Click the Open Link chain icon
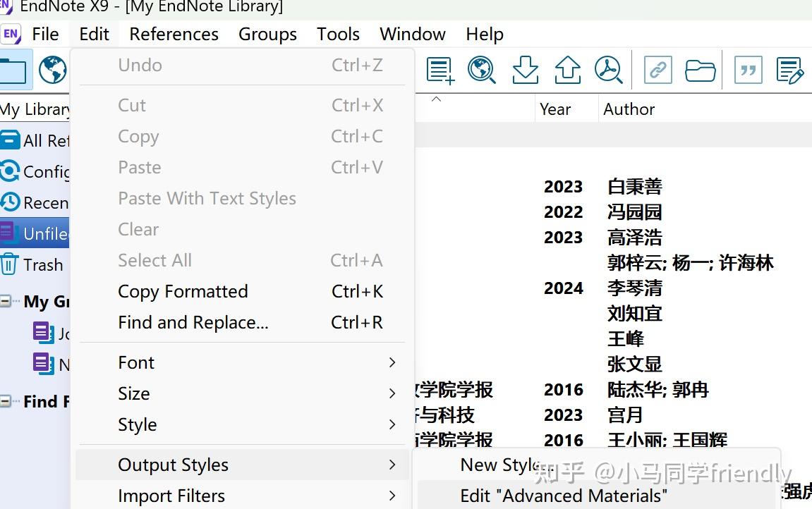The height and width of the screenshot is (509, 812). click(x=658, y=70)
